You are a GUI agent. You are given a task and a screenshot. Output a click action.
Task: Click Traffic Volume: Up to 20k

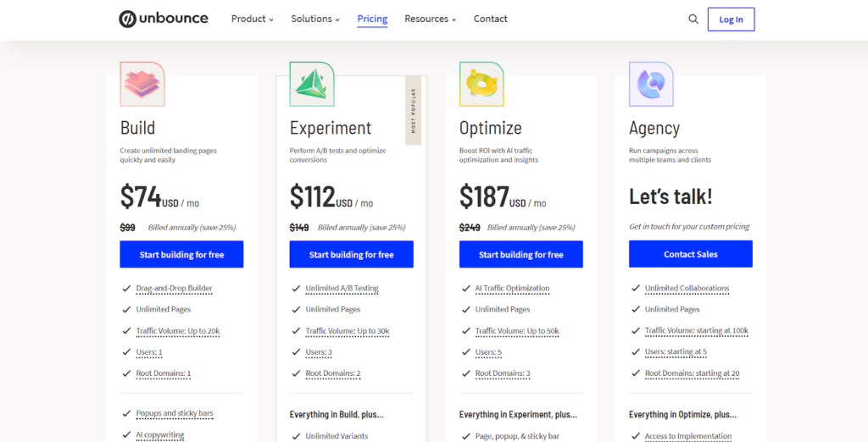(178, 331)
